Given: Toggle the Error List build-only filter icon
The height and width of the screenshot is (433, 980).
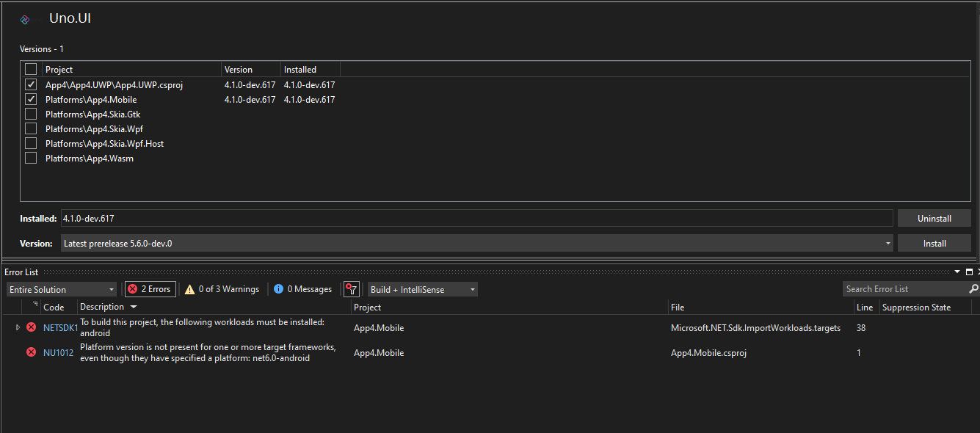Looking at the screenshot, I should (x=352, y=289).
